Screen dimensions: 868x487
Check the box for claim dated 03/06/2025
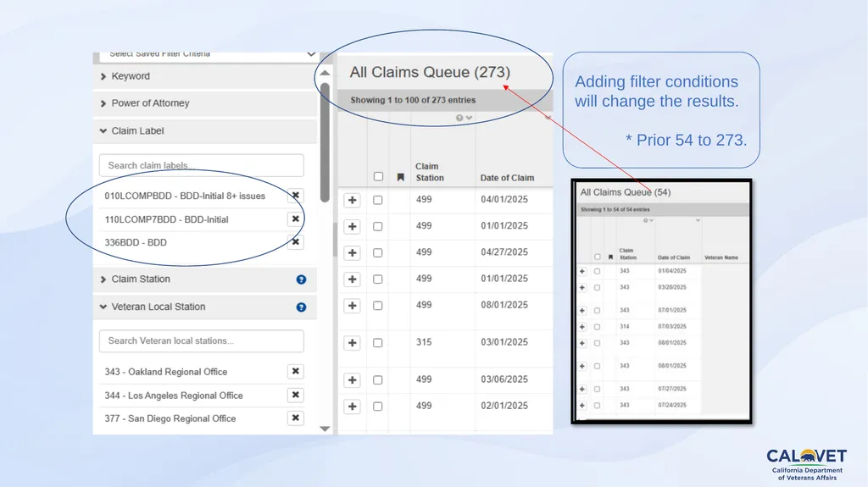pyautogui.click(x=377, y=380)
